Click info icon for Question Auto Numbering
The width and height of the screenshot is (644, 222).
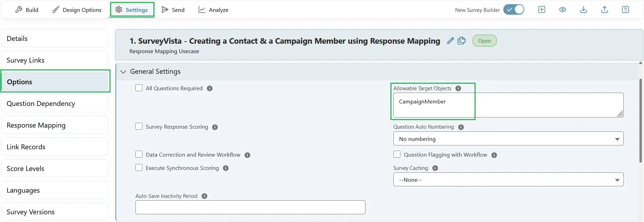pos(461,127)
